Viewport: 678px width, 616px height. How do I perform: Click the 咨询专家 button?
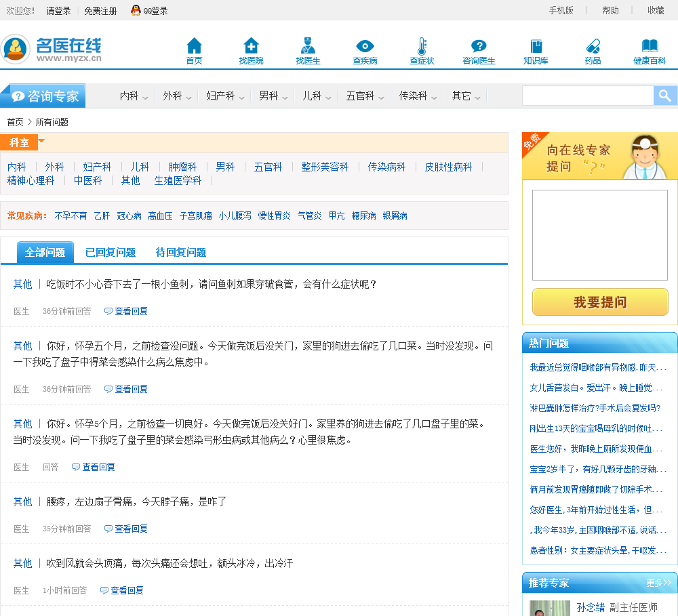pos(43,96)
